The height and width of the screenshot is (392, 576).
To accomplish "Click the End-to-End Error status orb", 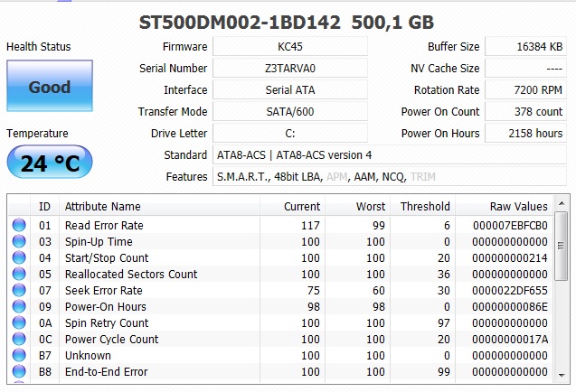I will click(x=19, y=371).
